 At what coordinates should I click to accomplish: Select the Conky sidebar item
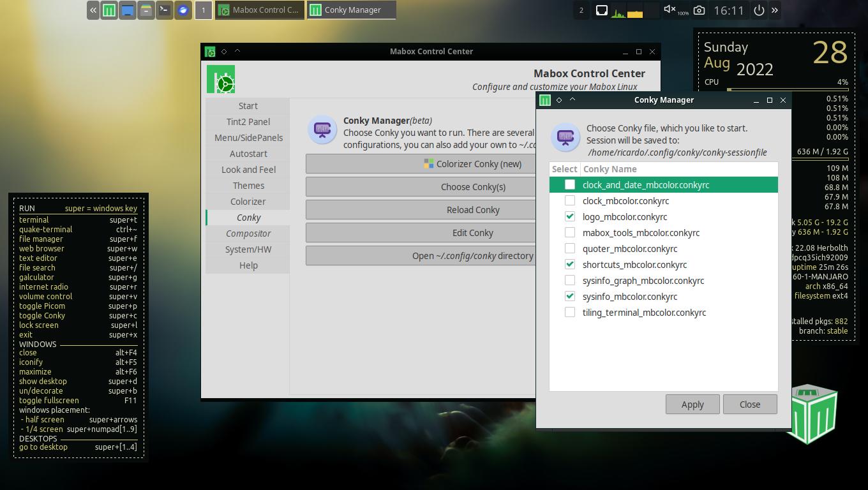click(x=248, y=218)
